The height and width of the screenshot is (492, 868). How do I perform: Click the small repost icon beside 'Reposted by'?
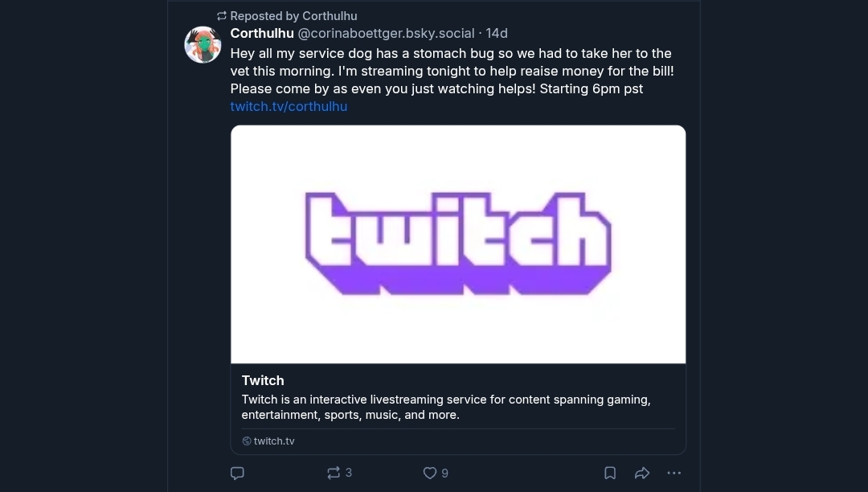[x=222, y=16]
